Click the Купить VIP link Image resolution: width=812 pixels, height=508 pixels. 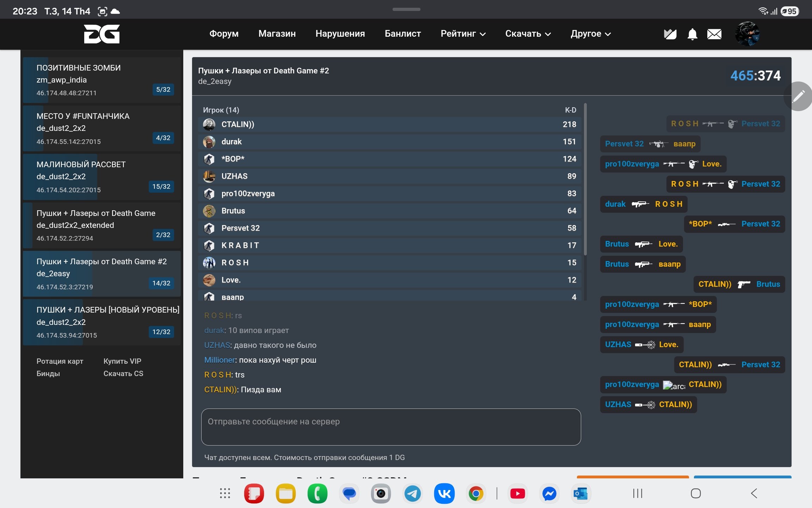[122, 361]
